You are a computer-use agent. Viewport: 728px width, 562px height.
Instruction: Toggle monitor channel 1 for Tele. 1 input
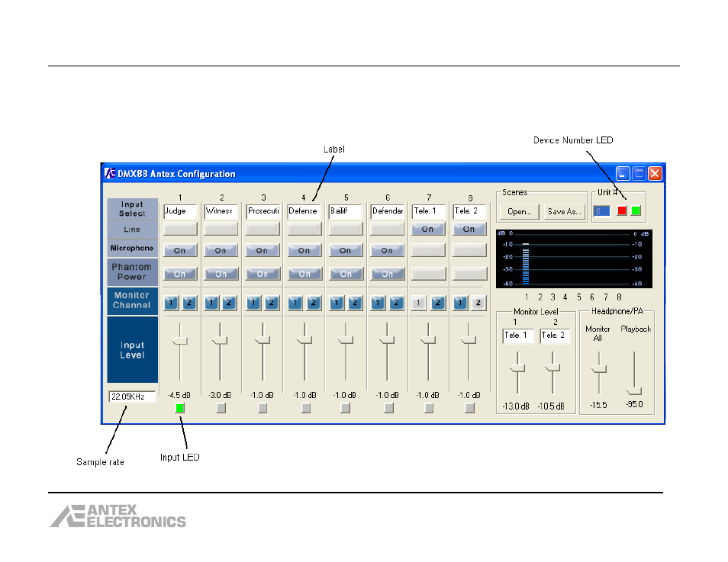click(x=419, y=303)
